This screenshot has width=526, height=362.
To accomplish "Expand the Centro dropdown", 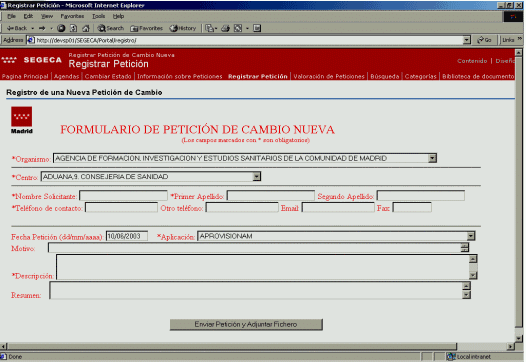I will [x=257, y=176].
